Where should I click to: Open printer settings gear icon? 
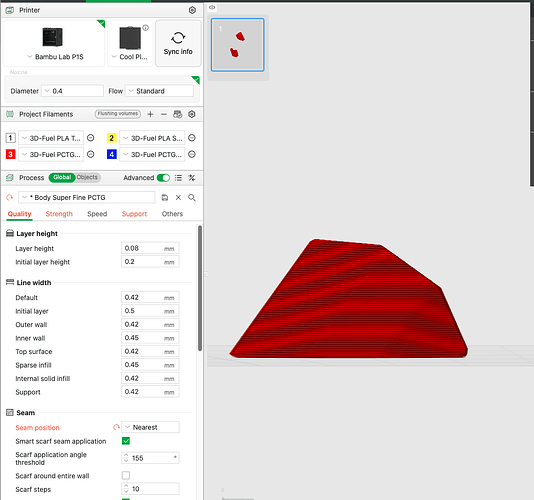tap(192, 10)
